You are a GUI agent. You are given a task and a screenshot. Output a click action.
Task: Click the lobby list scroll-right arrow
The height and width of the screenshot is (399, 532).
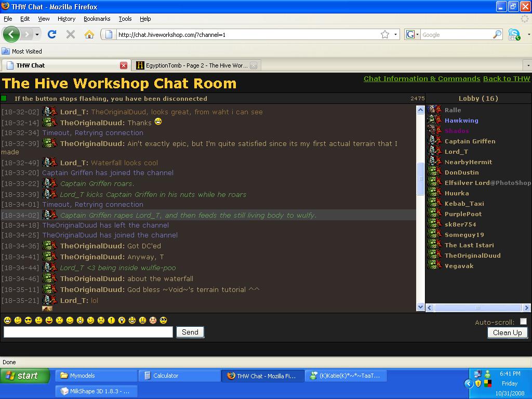(526, 308)
